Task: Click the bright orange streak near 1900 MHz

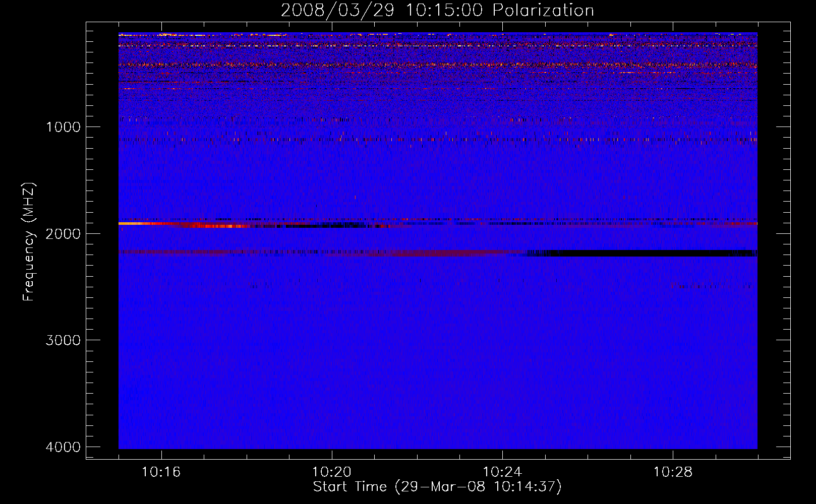Action: coord(140,223)
